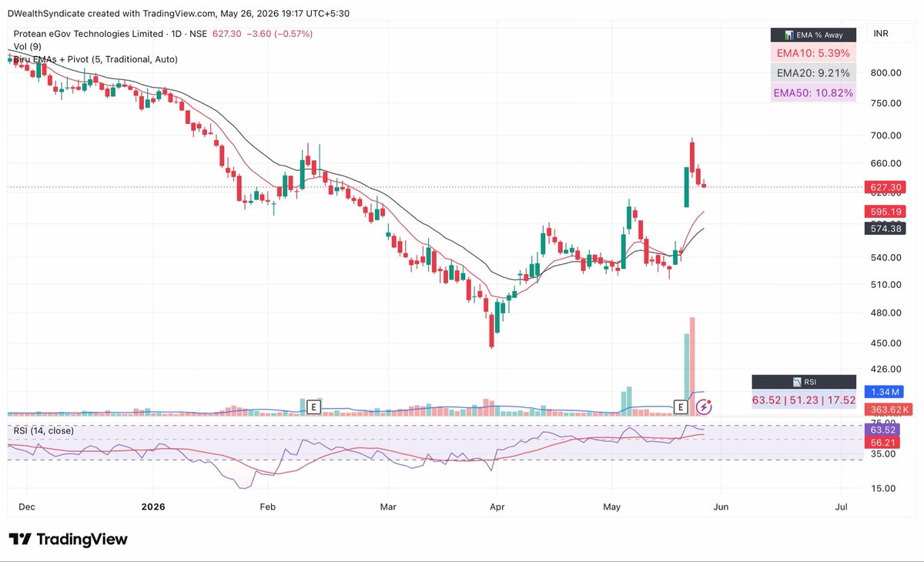Click the 540.00 price axis tick
This screenshot has width=924, height=562.
pyautogui.click(x=885, y=257)
